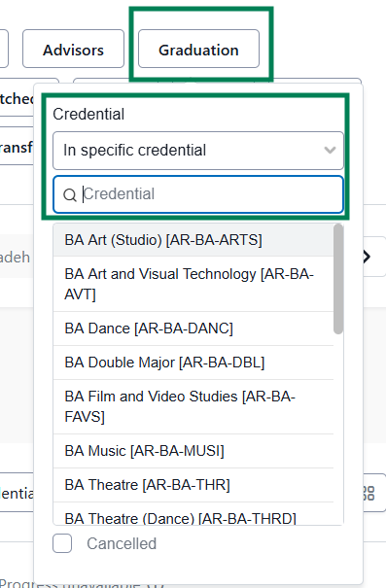
Task: Select BA Art and Visual Technology [AR-BA-AVT]
Action: coord(193,284)
